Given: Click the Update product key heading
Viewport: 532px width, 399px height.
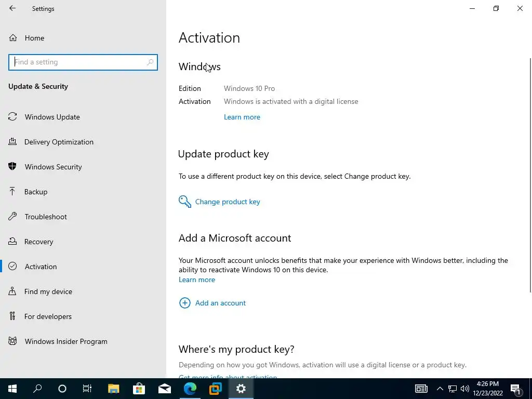Looking at the screenshot, I should point(223,154).
